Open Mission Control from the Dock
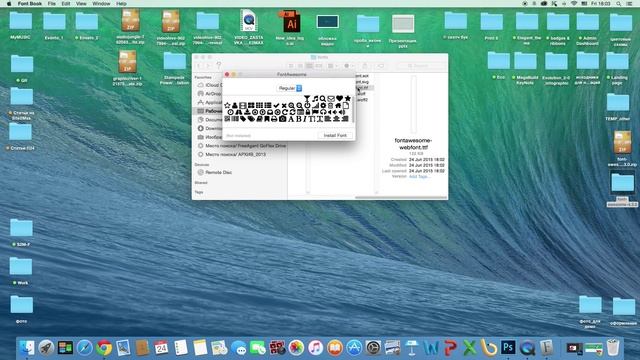 tap(65, 348)
